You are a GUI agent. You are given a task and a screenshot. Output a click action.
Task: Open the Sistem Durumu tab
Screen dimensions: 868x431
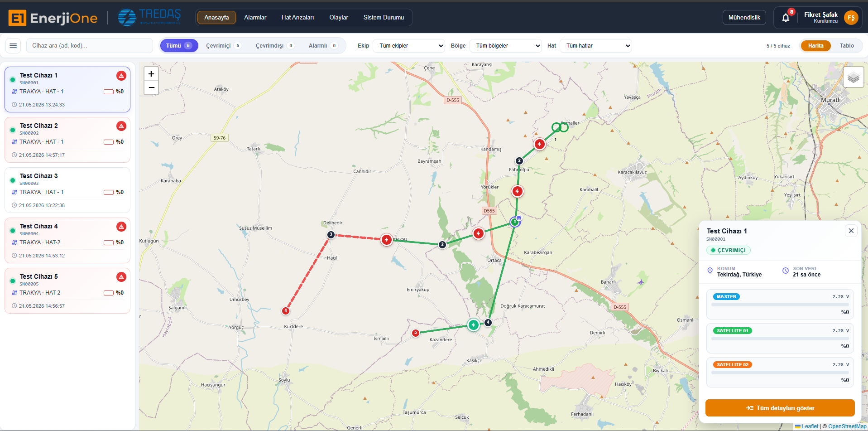click(x=384, y=18)
